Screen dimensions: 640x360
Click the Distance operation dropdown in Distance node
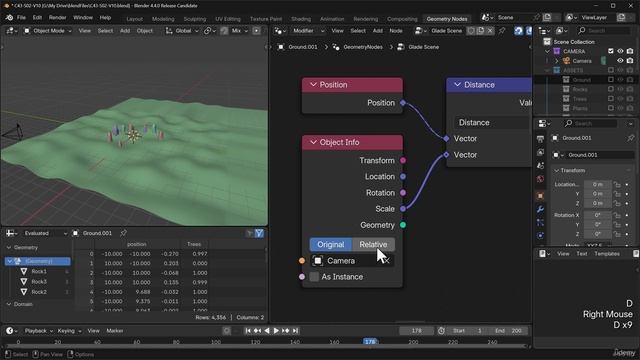(x=493, y=122)
